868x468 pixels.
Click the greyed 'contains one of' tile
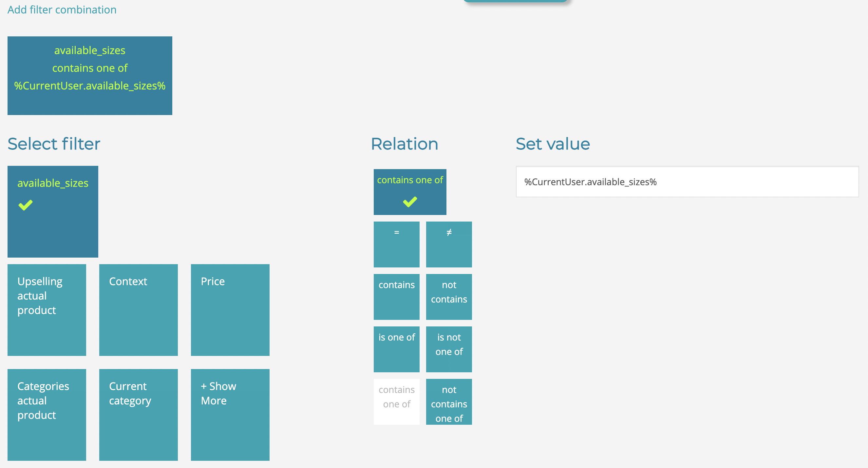point(396,401)
